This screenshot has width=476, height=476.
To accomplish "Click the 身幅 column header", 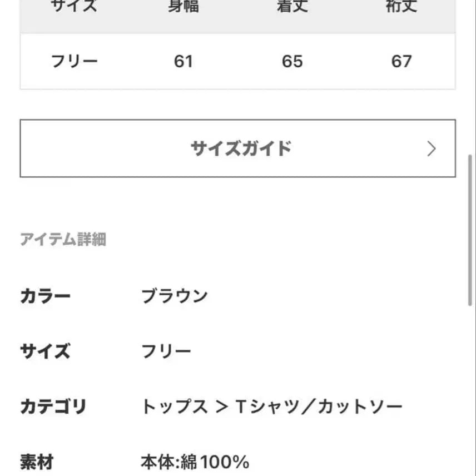I will [x=184, y=6].
